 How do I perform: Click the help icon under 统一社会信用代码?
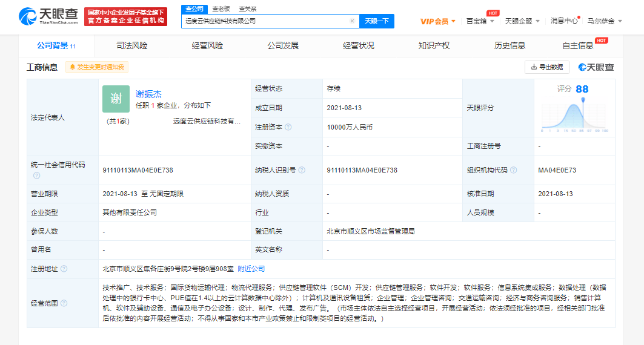(37, 176)
